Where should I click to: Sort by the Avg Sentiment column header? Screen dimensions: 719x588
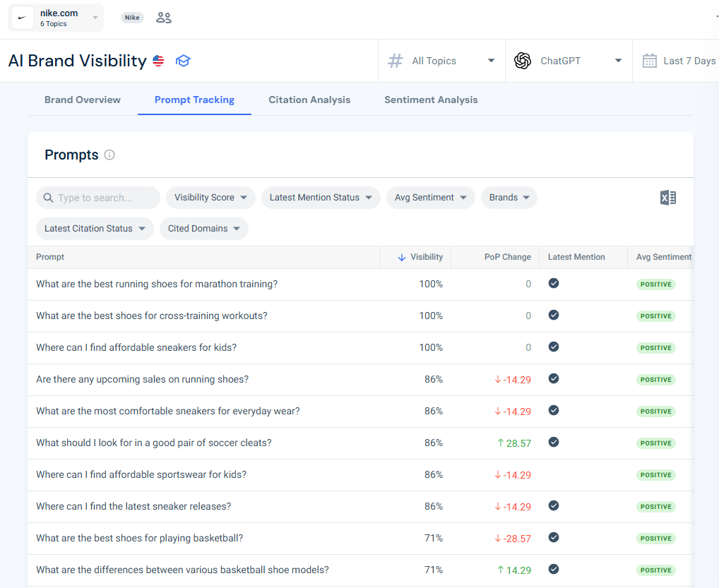(663, 257)
